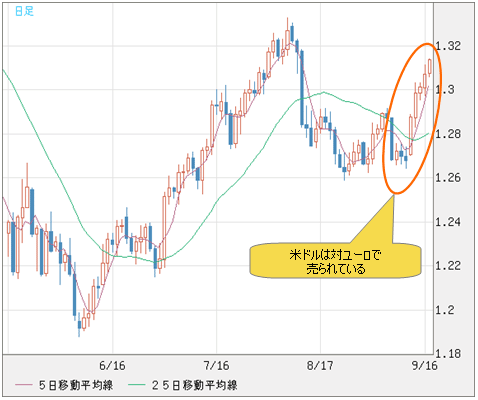Image resolution: width=478 pixels, height=400 pixels.
Task: Click the 1.28 price axis label
Action: point(448,134)
